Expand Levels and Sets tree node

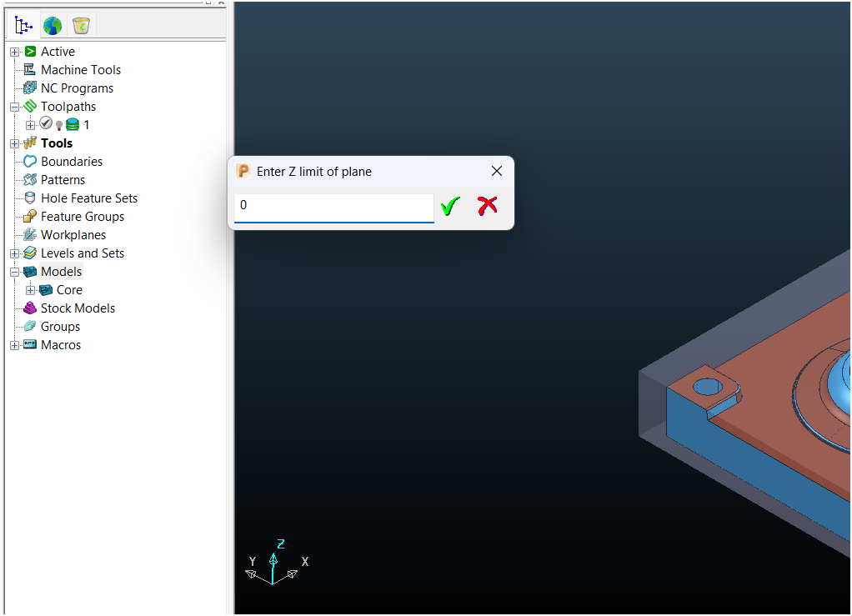[15, 253]
